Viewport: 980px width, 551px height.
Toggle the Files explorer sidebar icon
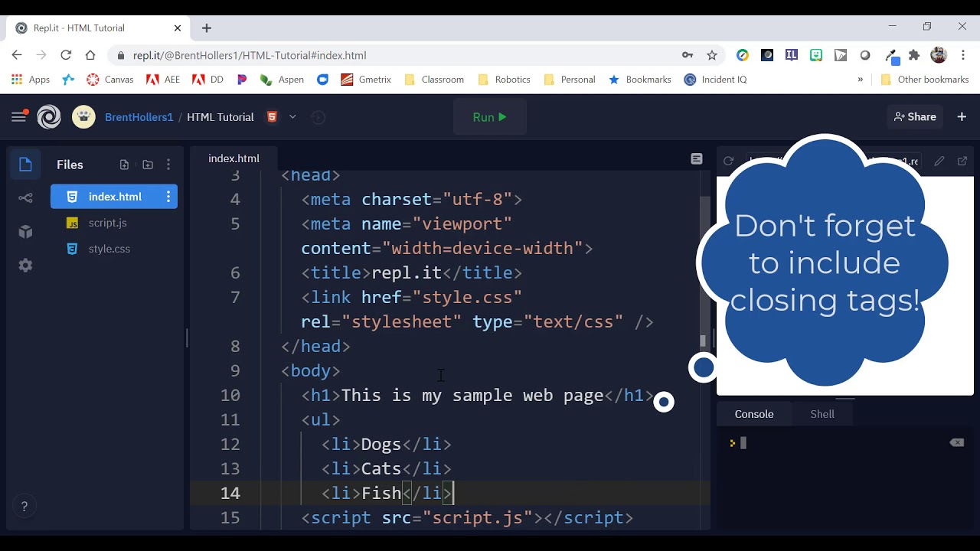25,165
